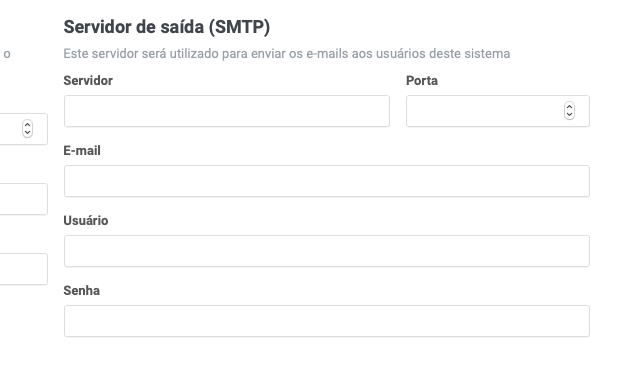Click the Porta field label
The height and width of the screenshot is (366, 617).
(x=422, y=81)
